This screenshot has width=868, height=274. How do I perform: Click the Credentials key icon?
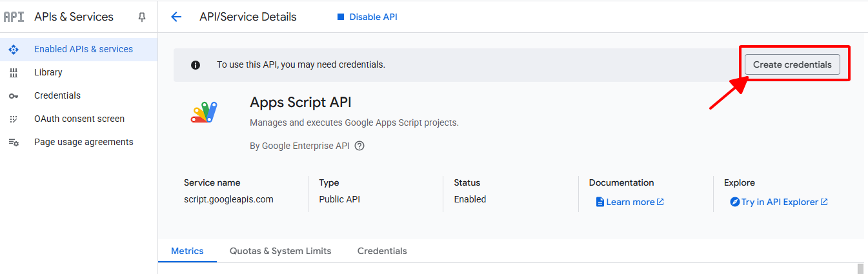coord(14,96)
